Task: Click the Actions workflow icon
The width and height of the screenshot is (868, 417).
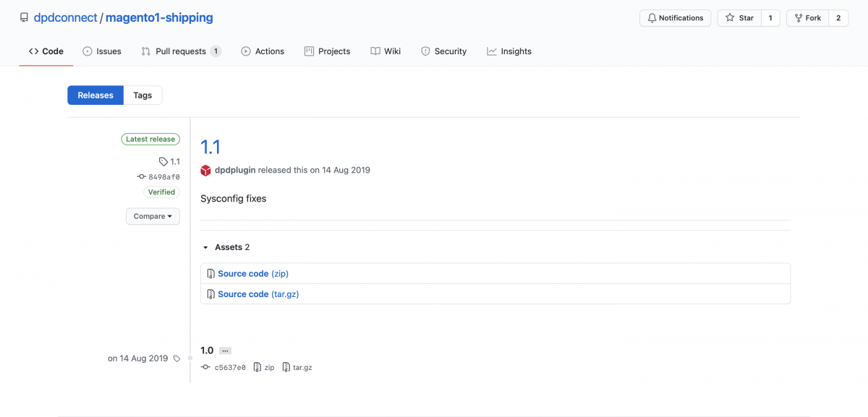Action: (246, 51)
